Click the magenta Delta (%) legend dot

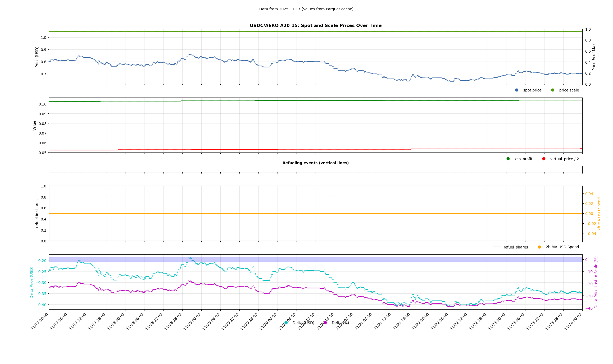[325, 323]
